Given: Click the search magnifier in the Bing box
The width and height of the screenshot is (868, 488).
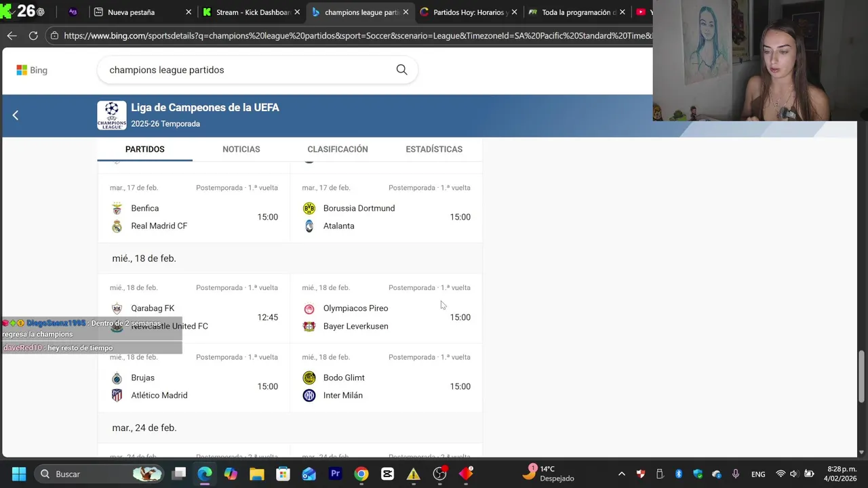Looking at the screenshot, I should pyautogui.click(x=401, y=70).
